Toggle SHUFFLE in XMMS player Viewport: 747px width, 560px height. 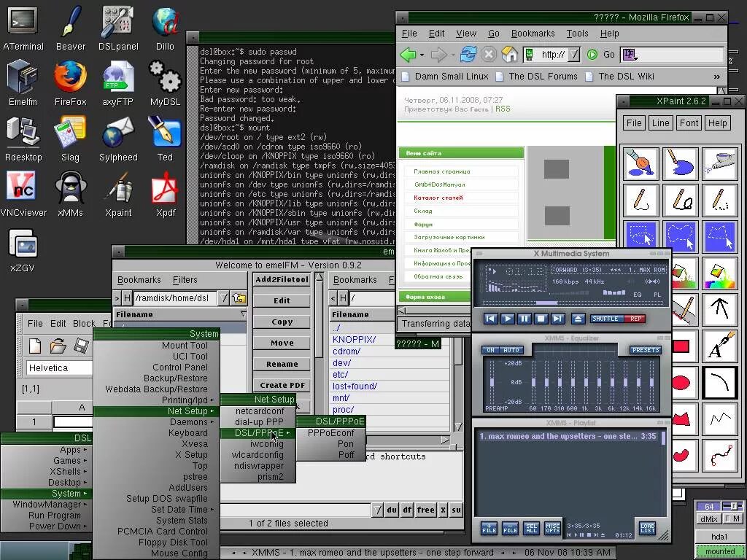606,319
